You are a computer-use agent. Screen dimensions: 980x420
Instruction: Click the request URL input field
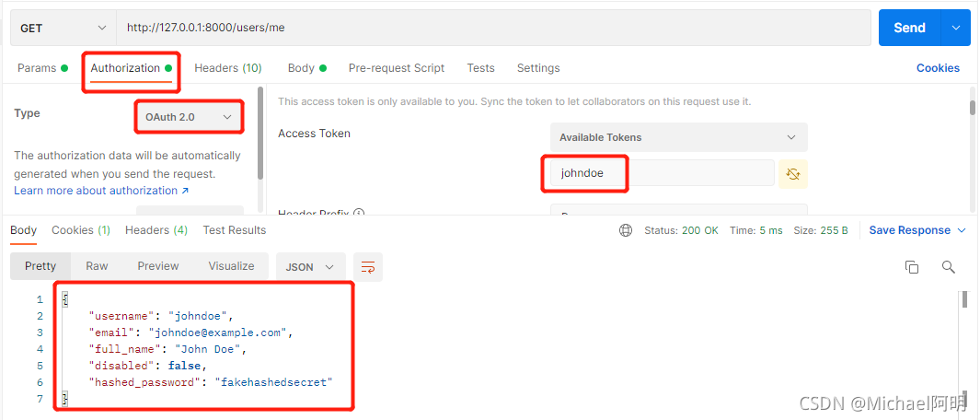click(494, 29)
